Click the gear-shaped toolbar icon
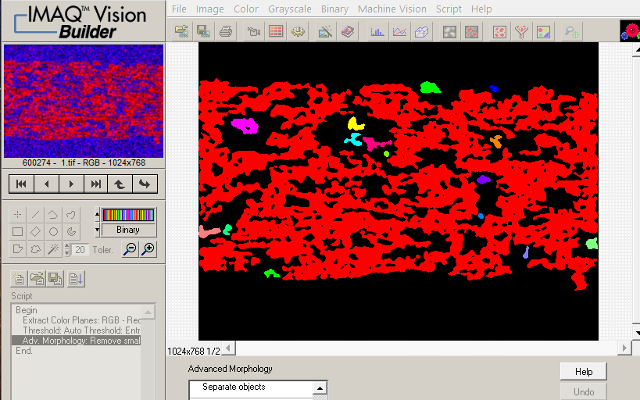640x400 pixels. [298, 31]
